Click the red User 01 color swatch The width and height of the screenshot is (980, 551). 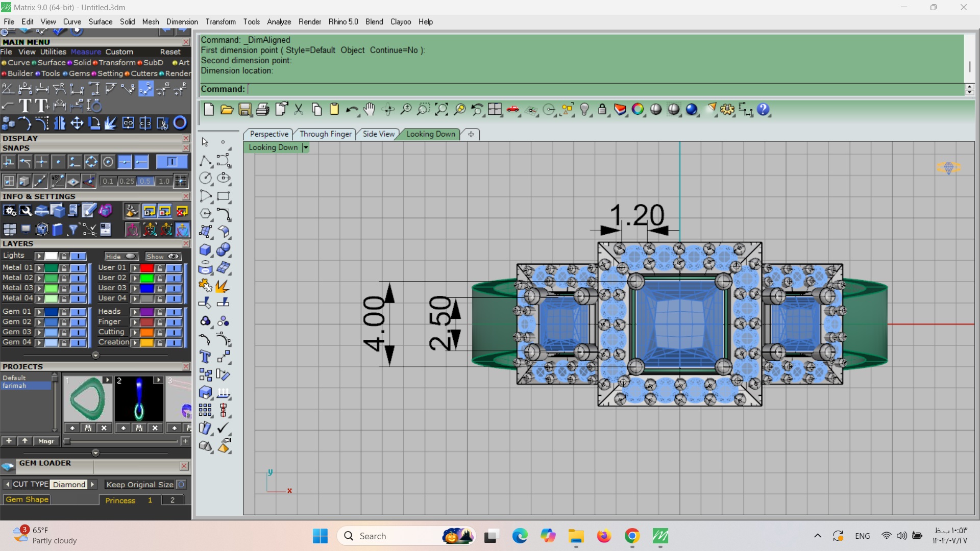(147, 268)
